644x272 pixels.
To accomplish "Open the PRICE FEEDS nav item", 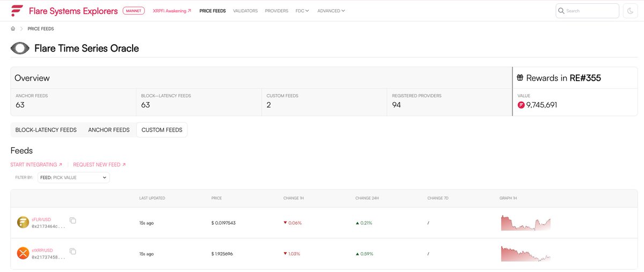I will click(x=213, y=11).
